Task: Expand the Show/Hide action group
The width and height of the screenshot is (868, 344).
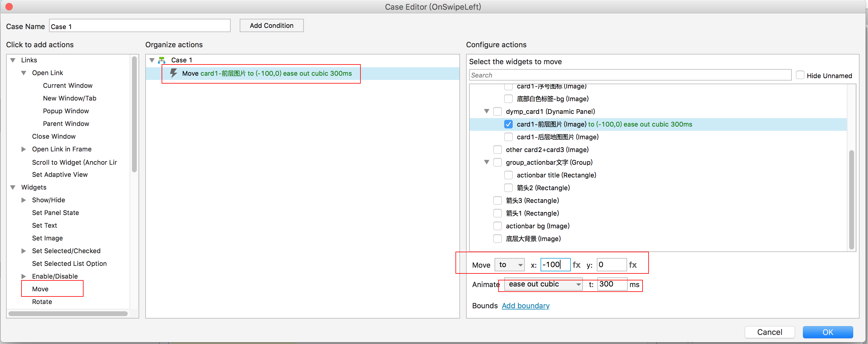Action: click(24, 200)
